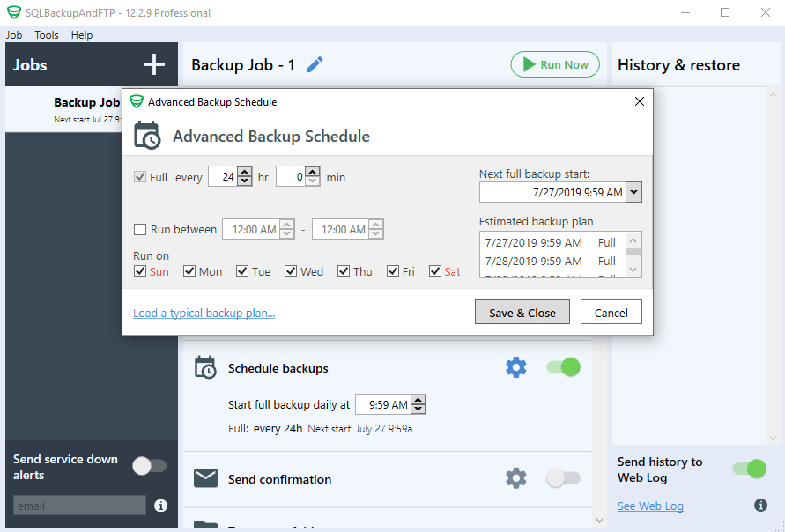Click the Run Now button
Viewport: 785px width, 532px height.
[x=555, y=64]
